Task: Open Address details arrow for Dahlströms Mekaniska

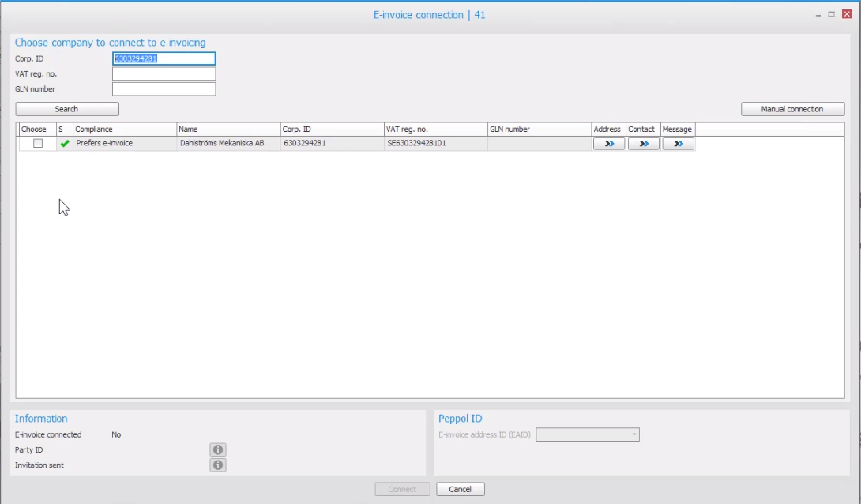Action: [608, 144]
